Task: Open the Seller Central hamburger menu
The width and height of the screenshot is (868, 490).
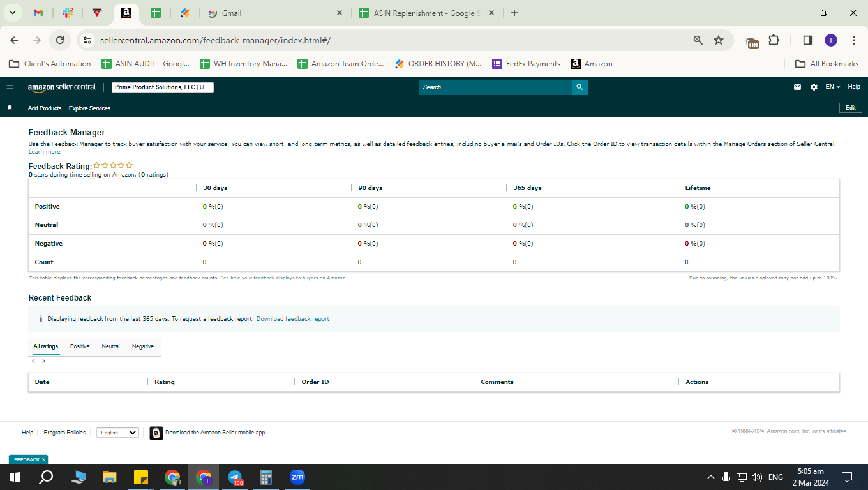Action: coord(10,87)
